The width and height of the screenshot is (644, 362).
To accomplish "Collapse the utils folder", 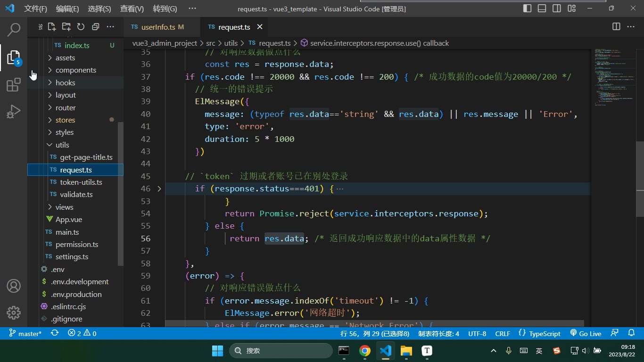I will pos(75,145).
